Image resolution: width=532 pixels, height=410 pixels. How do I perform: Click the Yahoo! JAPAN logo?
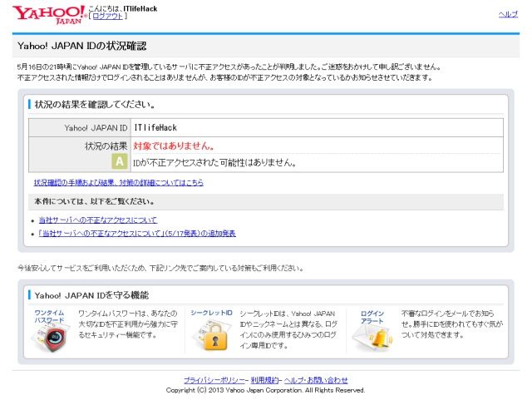click(50, 15)
